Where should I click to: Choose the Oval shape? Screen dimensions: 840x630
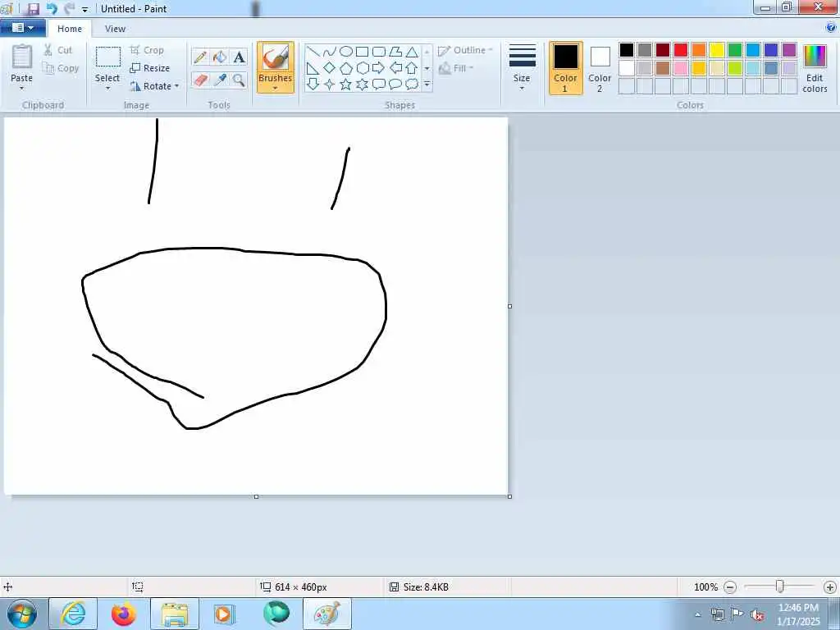(x=346, y=52)
